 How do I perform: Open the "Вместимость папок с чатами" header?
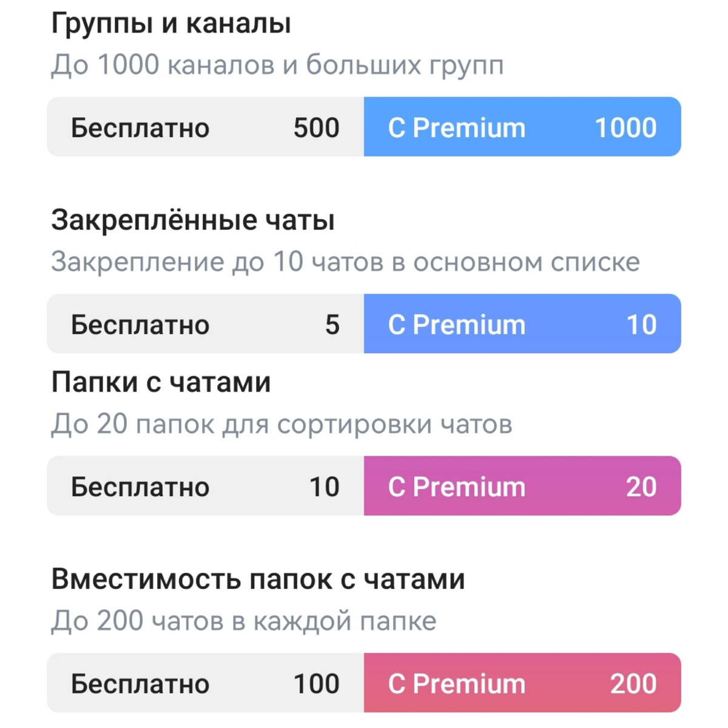(258, 579)
